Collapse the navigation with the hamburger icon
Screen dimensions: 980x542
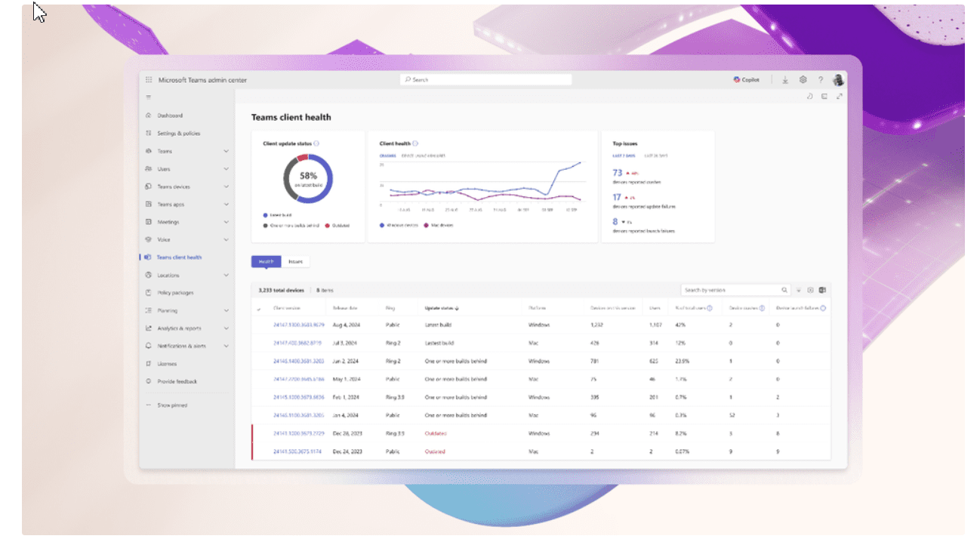pos(149,97)
